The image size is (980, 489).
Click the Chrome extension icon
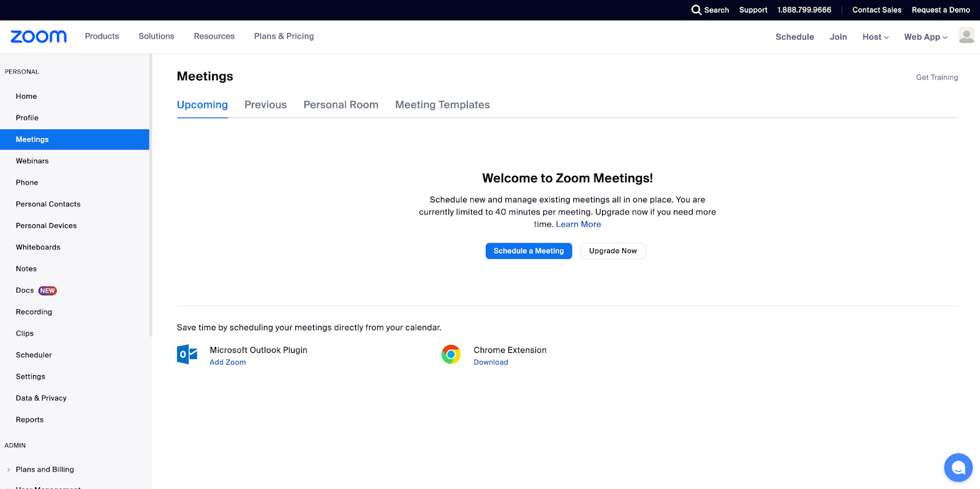point(451,354)
